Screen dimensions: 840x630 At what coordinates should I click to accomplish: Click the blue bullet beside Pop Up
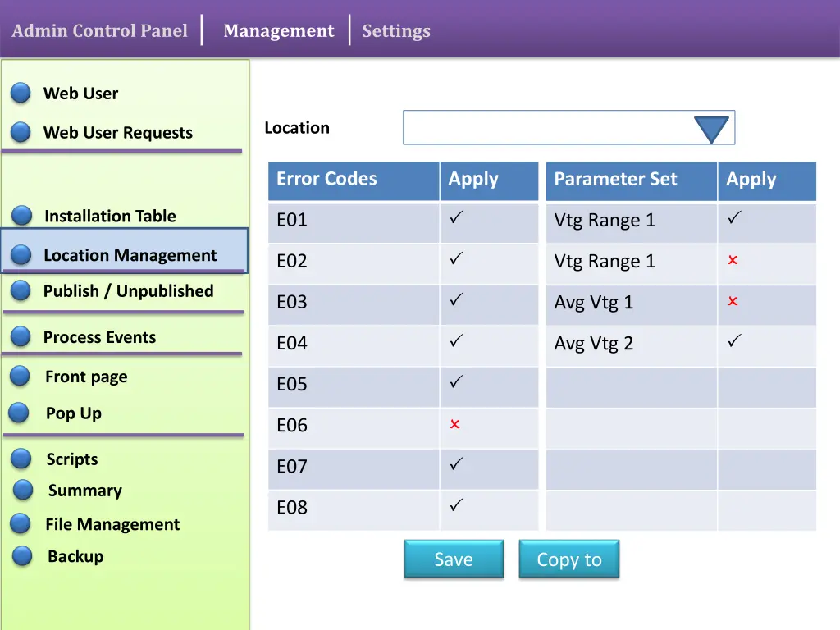(20, 413)
